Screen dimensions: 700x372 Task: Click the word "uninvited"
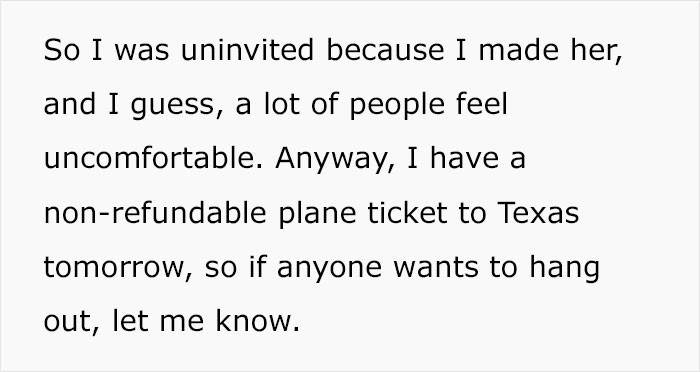[x=247, y=50]
